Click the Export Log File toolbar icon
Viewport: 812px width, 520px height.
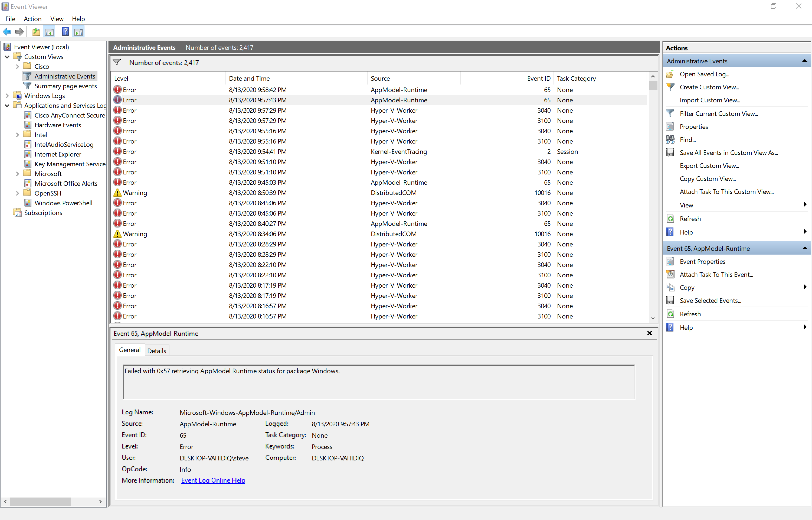(36, 31)
